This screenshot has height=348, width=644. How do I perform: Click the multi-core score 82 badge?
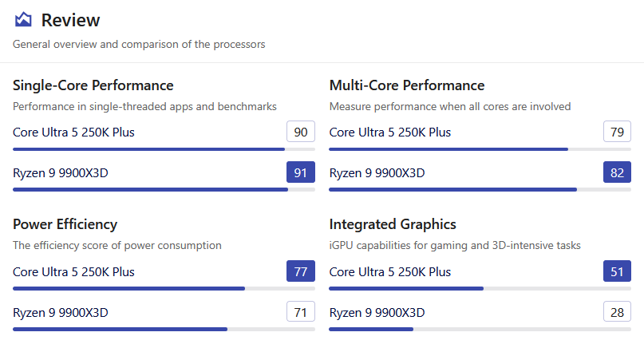pyautogui.click(x=617, y=172)
